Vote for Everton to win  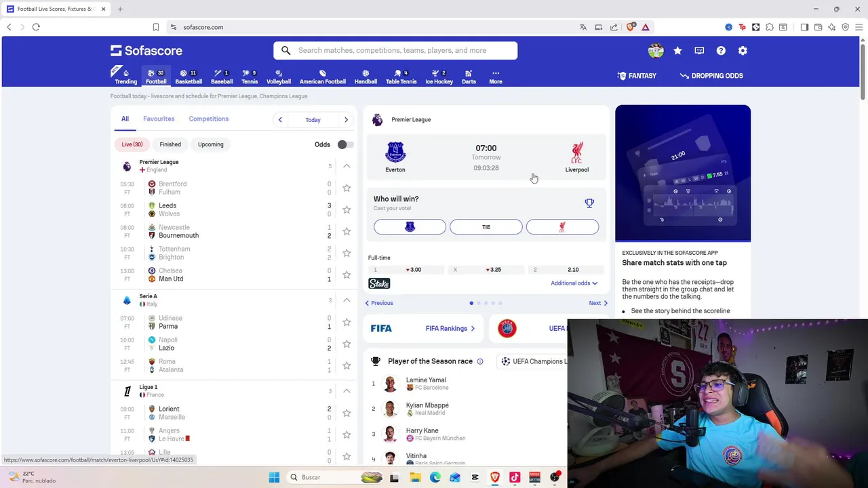[x=410, y=227]
